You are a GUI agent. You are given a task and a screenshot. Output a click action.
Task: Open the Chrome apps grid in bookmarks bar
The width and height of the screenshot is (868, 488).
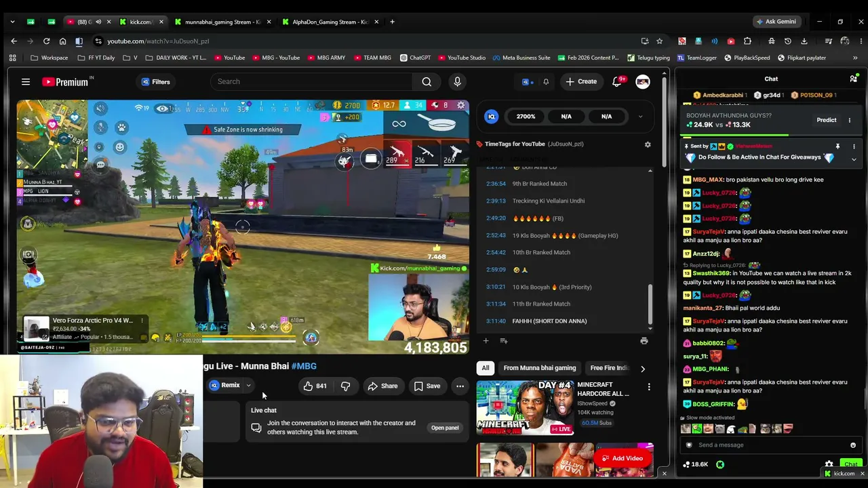(x=12, y=58)
